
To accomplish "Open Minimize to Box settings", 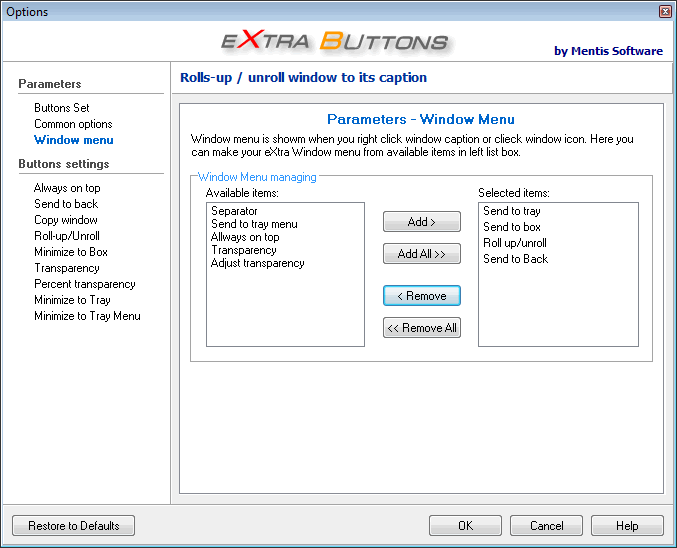I will [70, 252].
